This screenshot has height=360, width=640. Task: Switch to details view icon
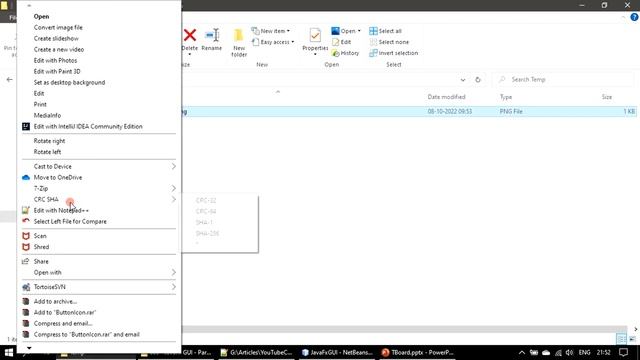click(x=621, y=339)
